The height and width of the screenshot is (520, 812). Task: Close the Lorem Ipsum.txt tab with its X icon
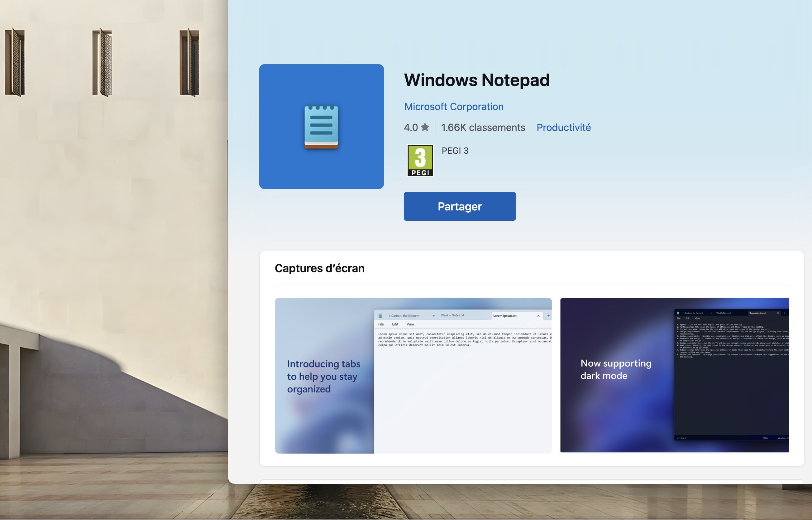coord(538,315)
